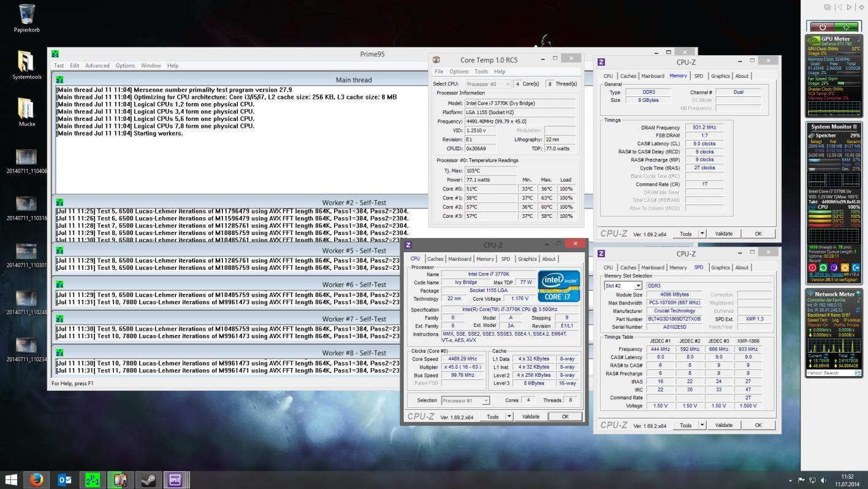Open the Tools menu in Core Temp

[x=481, y=72]
